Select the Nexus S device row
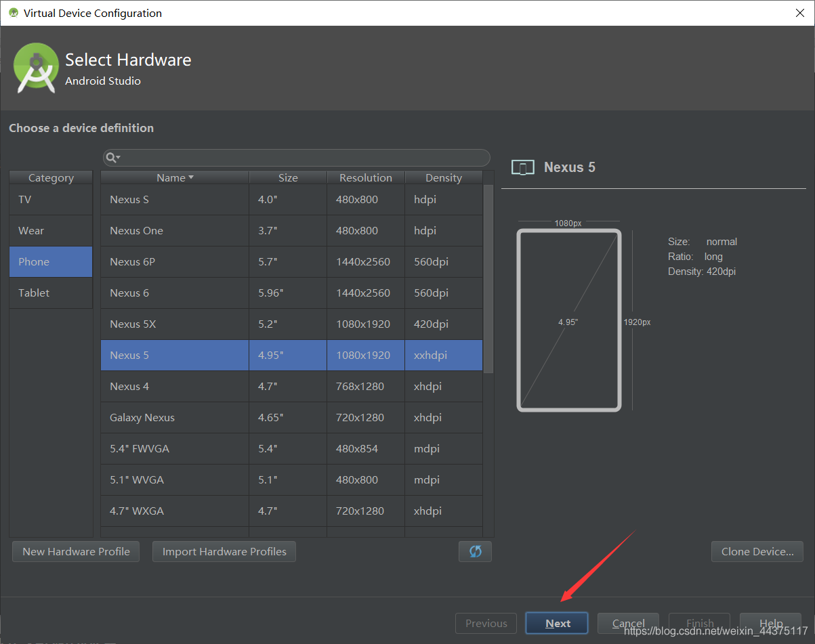The height and width of the screenshot is (644, 815). 291,200
